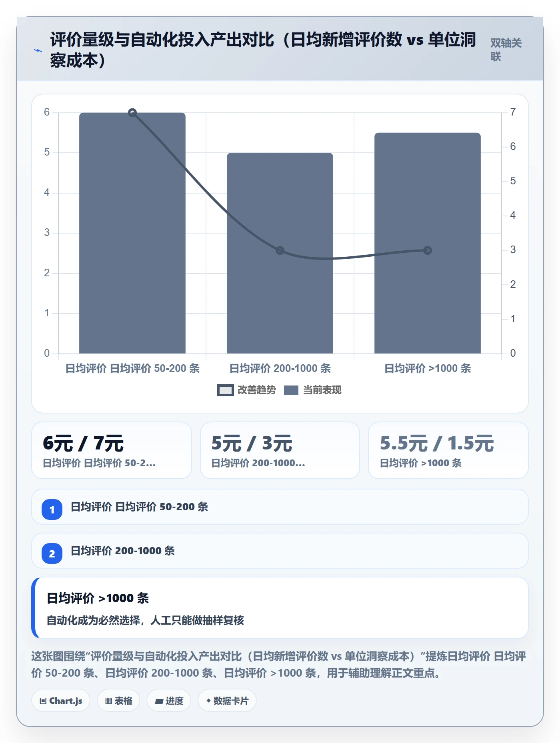Click line point on the 200-1000 bar
Image resolution: width=560 pixels, height=743 pixels.
coord(280,250)
